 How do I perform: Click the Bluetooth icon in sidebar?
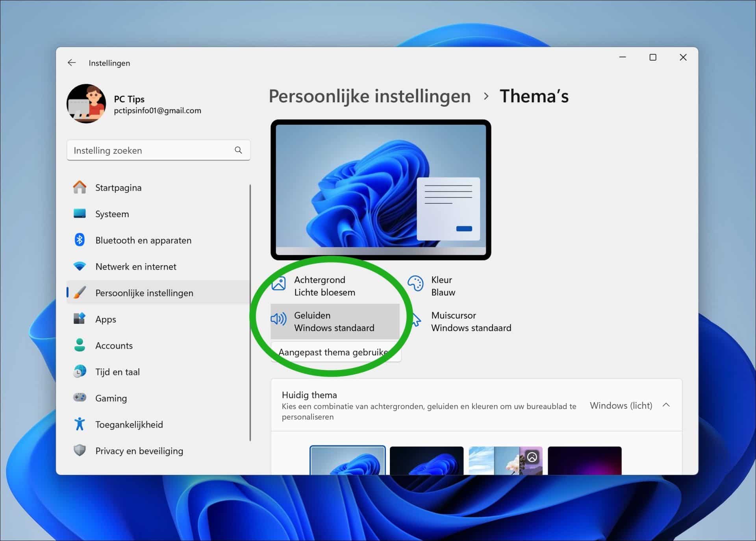[x=80, y=240]
